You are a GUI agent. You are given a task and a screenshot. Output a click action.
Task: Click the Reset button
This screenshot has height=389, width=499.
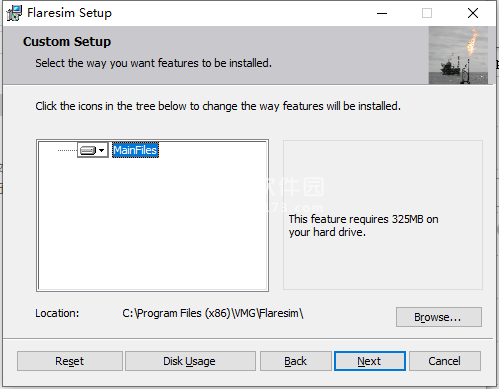pos(70,361)
